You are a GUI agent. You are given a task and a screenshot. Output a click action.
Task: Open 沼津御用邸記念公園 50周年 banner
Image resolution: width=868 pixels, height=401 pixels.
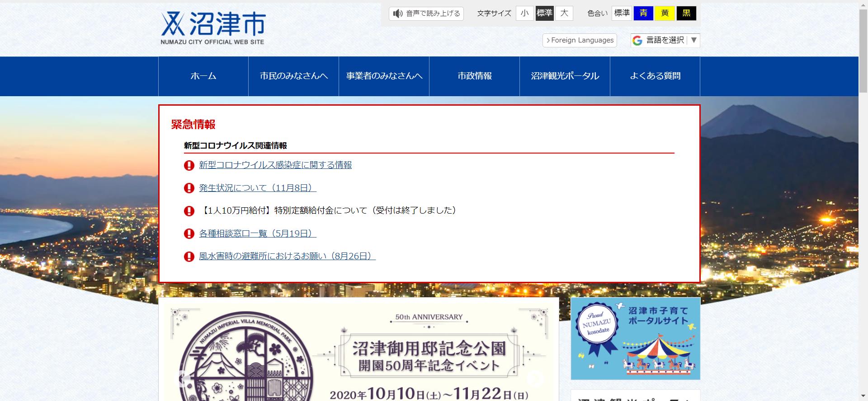coord(359,349)
